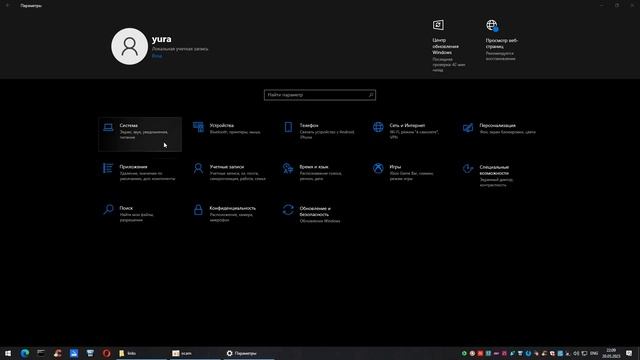Open the Сеть и Интернет globe icon

(x=378, y=127)
